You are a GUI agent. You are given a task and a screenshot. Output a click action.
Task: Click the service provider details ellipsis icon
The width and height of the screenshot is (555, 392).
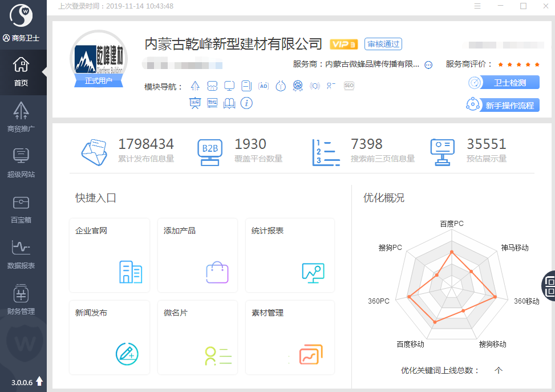coord(428,65)
